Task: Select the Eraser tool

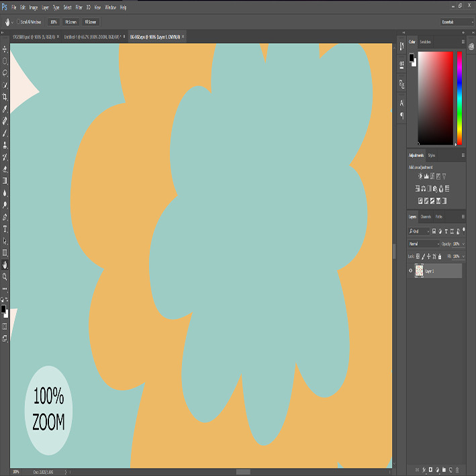Action: pyautogui.click(x=5, y=169)
